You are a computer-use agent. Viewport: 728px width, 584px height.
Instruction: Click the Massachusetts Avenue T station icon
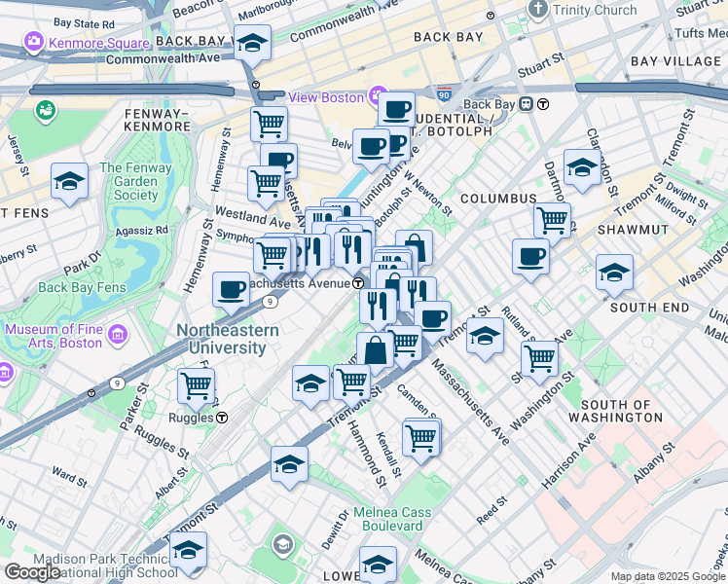pos(358,283)
